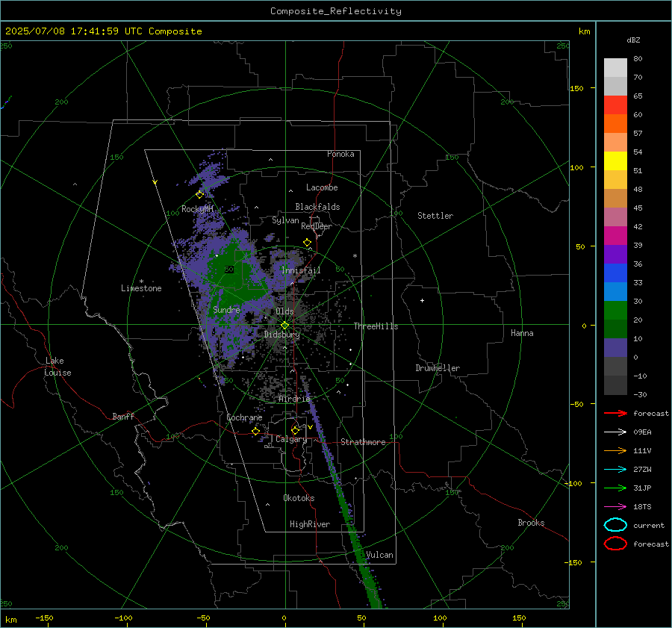
Task: Click the magenta 18TS arrow icon
Action: tap(615, 507)
